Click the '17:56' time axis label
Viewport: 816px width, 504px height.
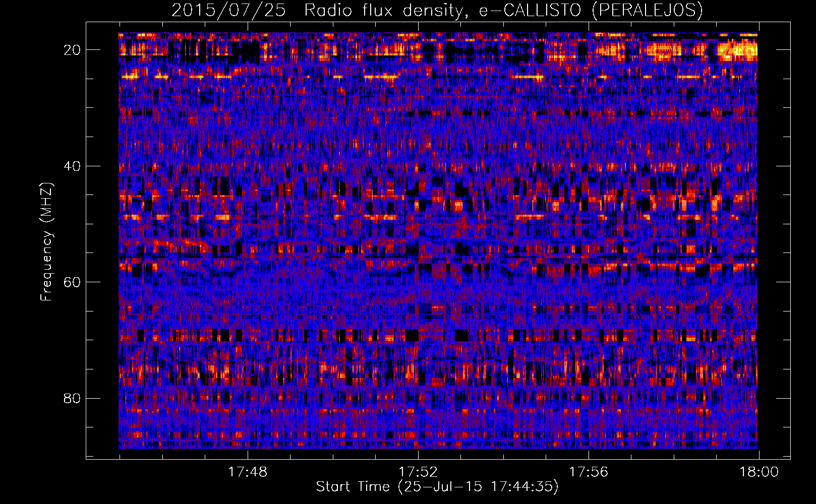pyautogui.click(x=589, y=472)
